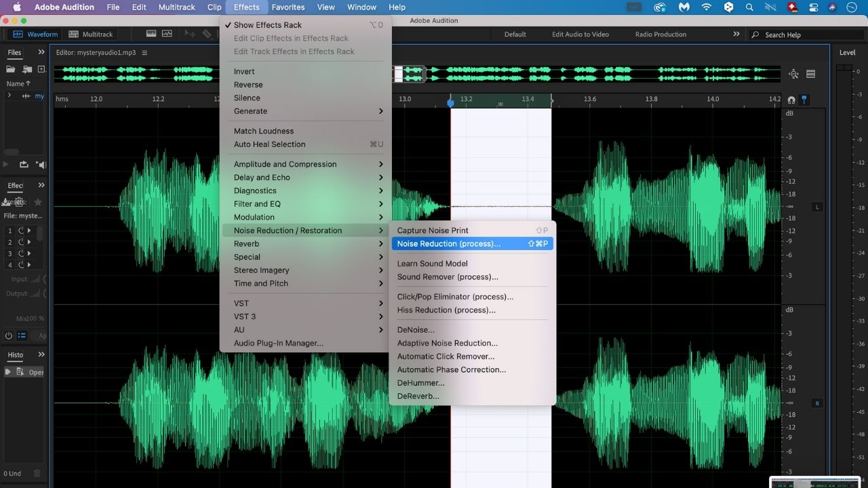This screenshot has width=868, height=488.
Task: Select the Open entry in History panel
Action: 26,372
